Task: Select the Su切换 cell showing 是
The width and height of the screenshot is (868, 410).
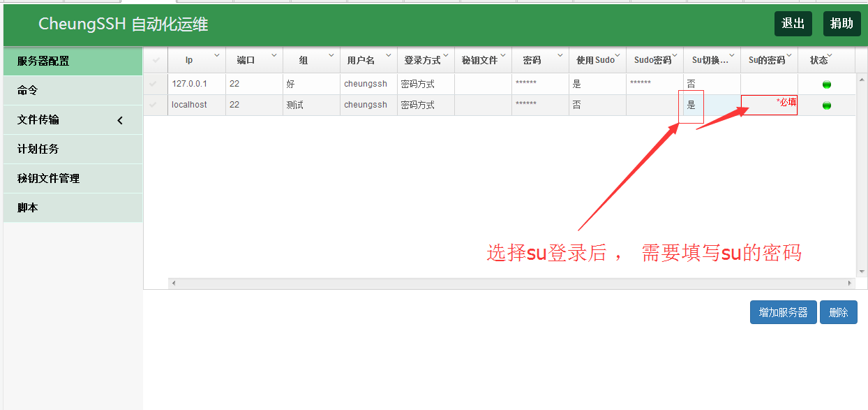Action: click(712, 105)
